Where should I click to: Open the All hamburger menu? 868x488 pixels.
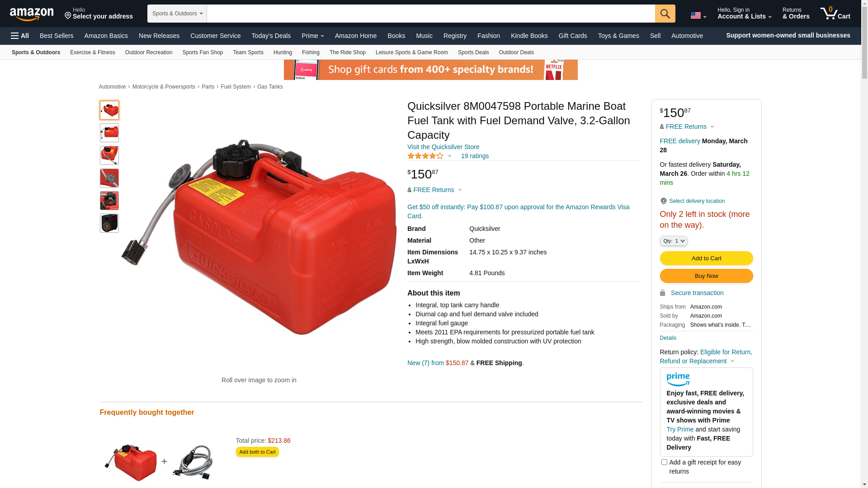[20, 36]
